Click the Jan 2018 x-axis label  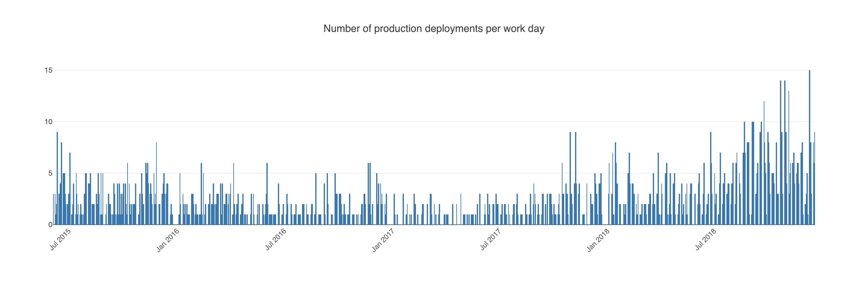(x=598, y=240)
